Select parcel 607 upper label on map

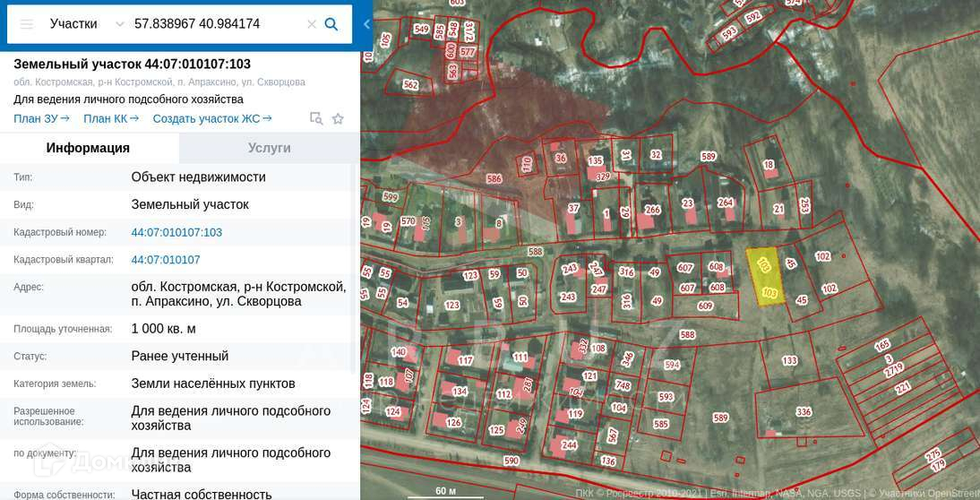click(x=685, y=268)
